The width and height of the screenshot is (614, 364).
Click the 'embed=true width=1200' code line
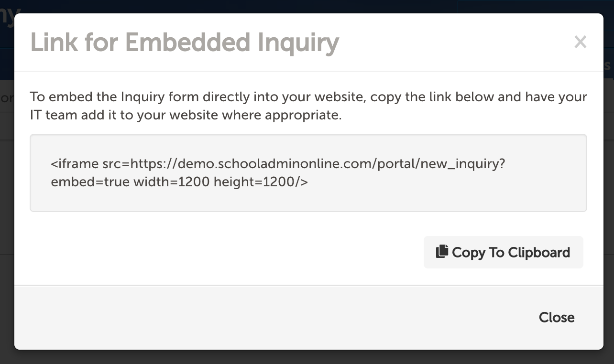click(x=130, y=182)
